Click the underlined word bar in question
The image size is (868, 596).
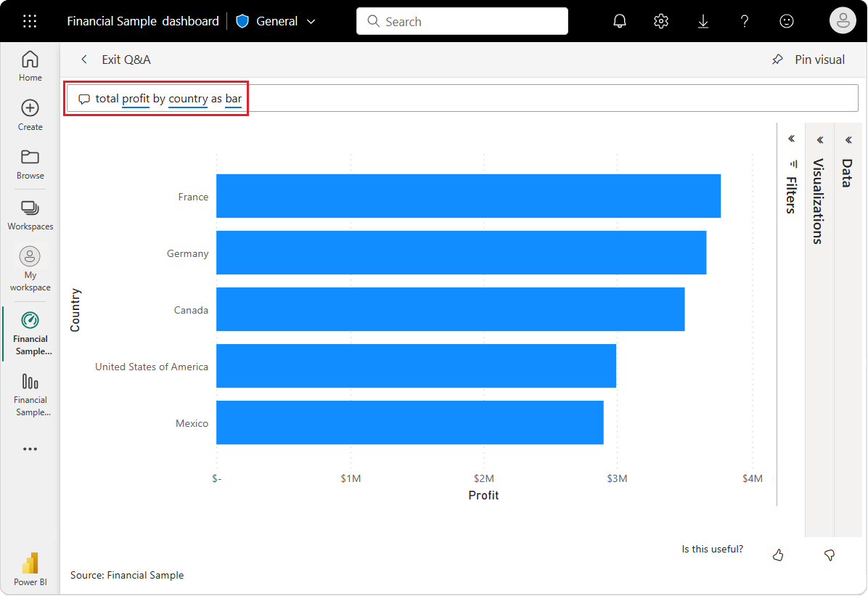coord(234,99)
